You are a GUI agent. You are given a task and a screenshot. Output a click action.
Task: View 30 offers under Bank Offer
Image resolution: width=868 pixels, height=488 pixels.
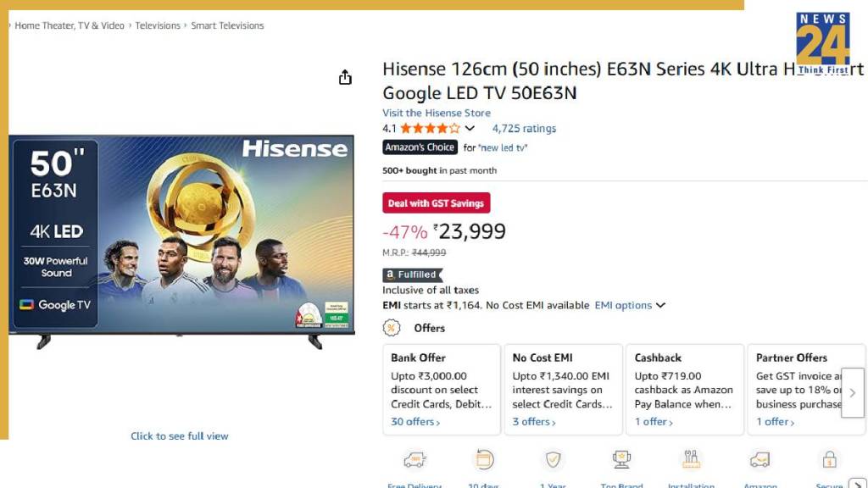click(415, 422)
